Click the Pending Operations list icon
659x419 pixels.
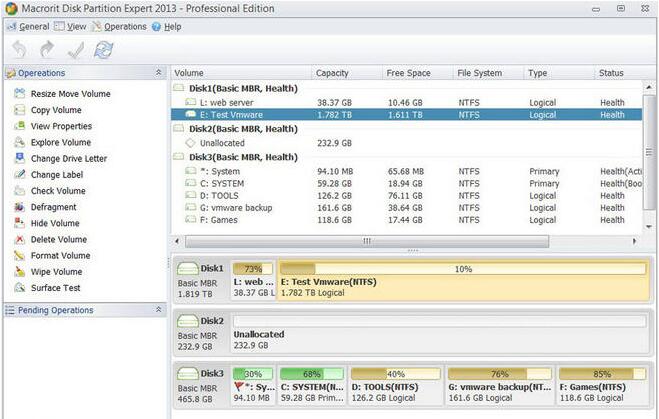(10, 310)
